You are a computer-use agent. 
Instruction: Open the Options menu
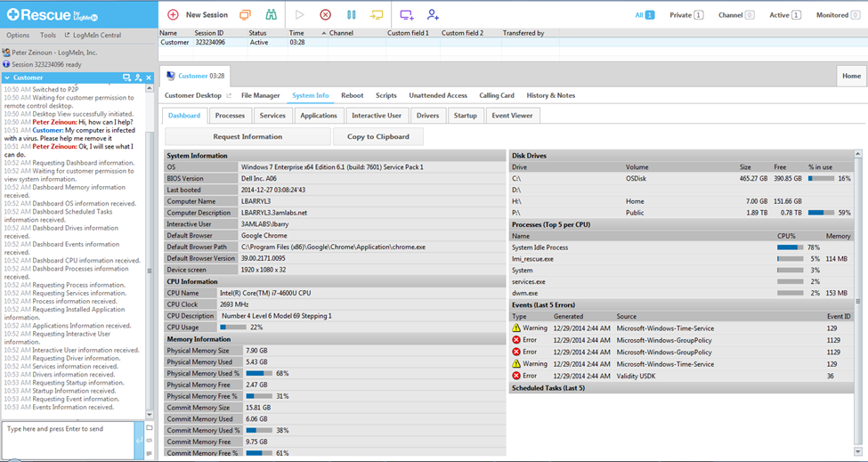pos(18,35)
